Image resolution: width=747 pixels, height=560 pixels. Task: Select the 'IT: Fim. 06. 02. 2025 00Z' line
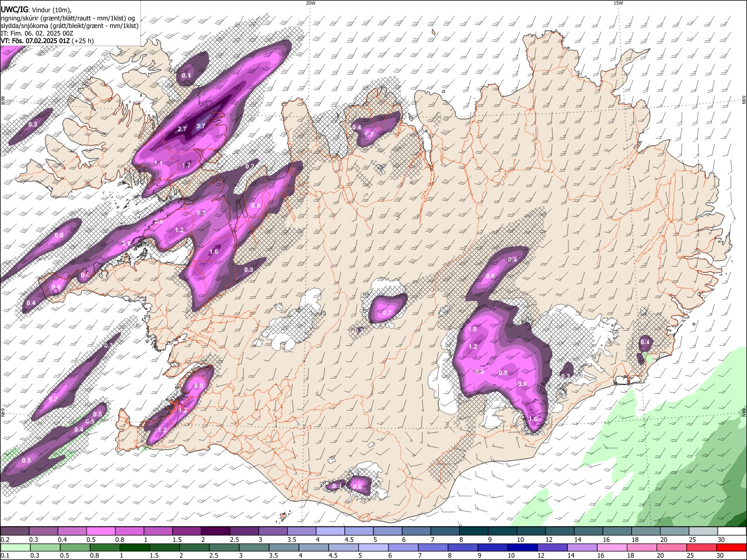tap(37, 33)
